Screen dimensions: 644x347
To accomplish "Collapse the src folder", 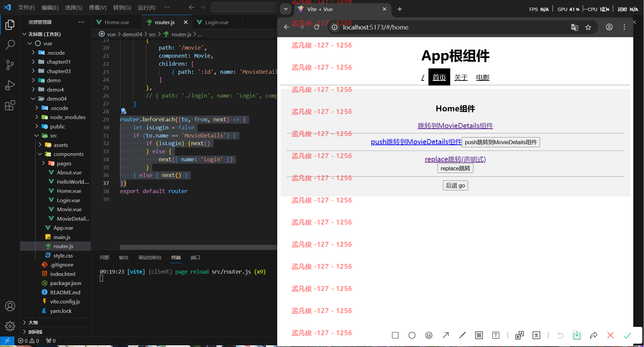I will (x=53, y=135).
